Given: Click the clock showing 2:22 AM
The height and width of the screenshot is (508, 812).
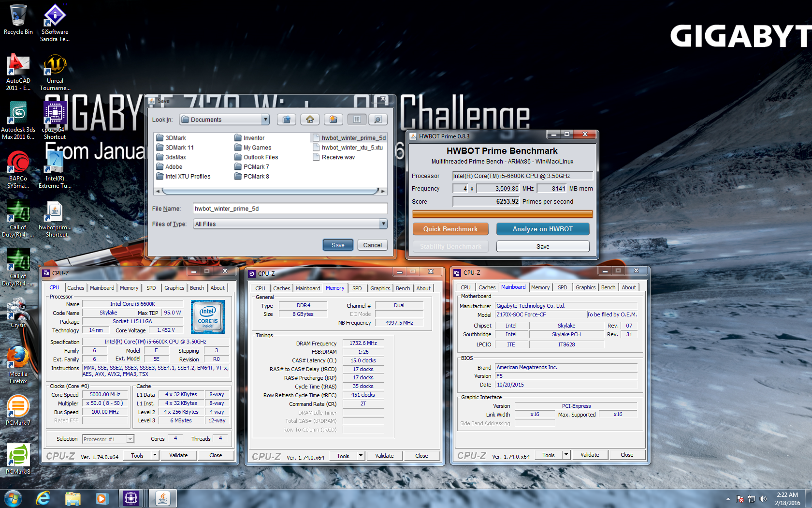Looking at the screenshot, I should point(787,495).
